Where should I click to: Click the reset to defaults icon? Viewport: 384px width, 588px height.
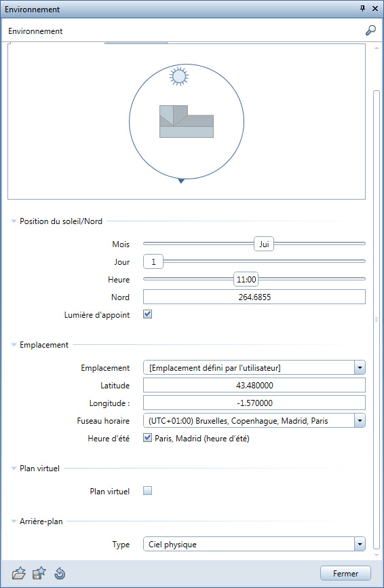pos(60,573)
